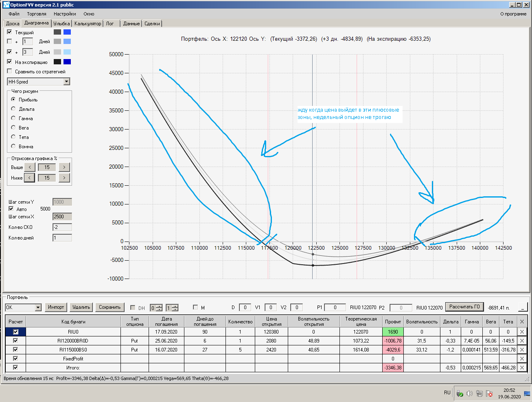This screenshot has width=532, height=402.
Task: Increase Выше percentage with the right arrow button
Action: 64,167
